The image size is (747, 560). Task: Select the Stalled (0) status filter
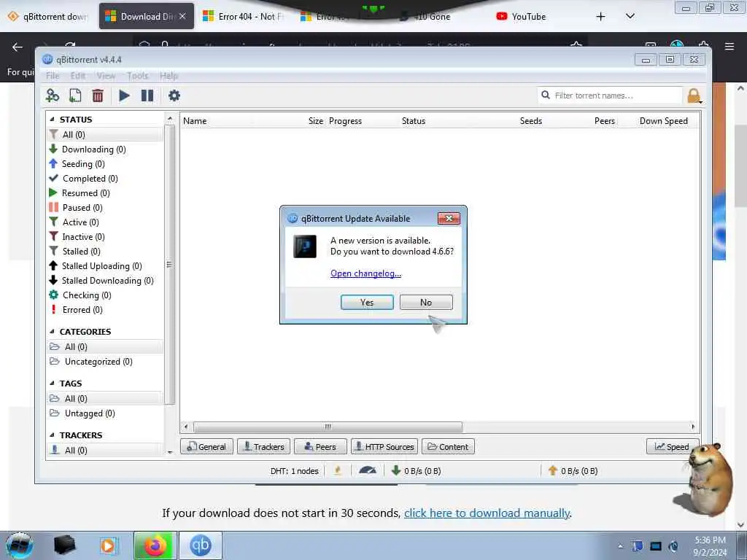click(x=82, y=252)
